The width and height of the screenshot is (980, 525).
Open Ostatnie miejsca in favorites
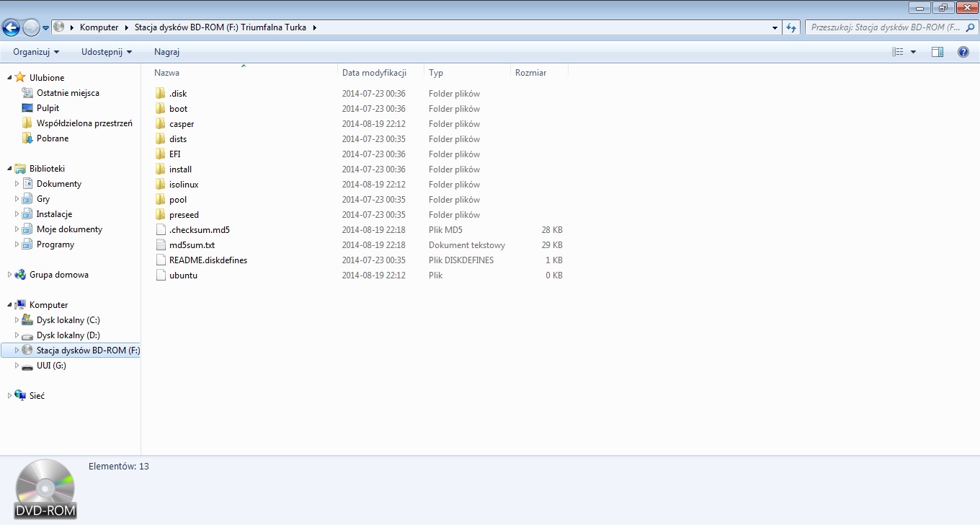pyautogui.click(x=68, y=93)
